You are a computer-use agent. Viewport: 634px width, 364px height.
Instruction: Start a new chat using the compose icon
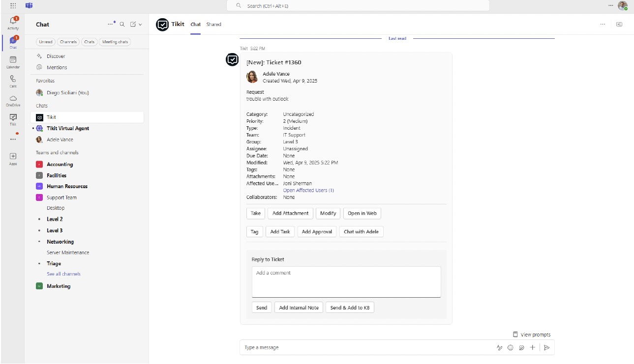pos(132,24)
